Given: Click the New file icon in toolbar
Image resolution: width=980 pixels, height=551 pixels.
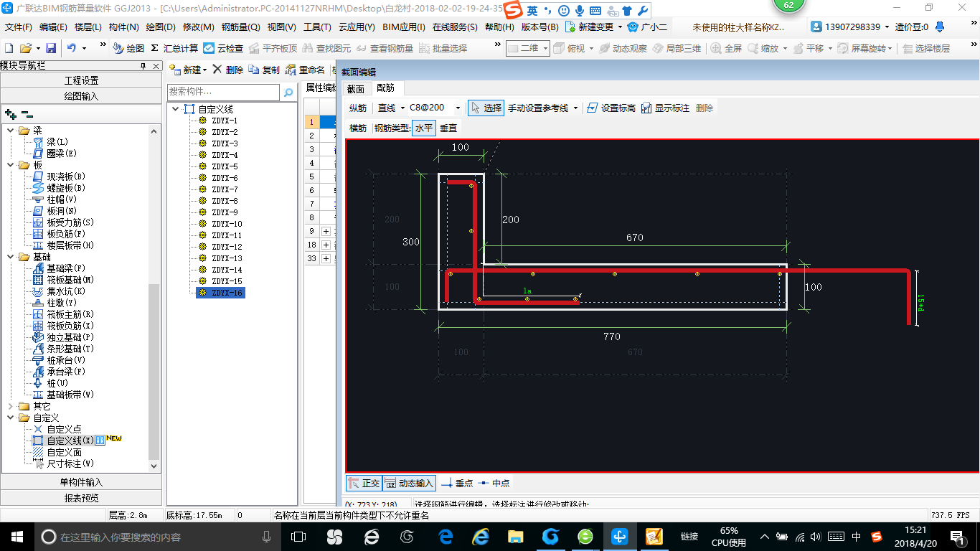Looking at the screenshot, I should click(9, 48).
